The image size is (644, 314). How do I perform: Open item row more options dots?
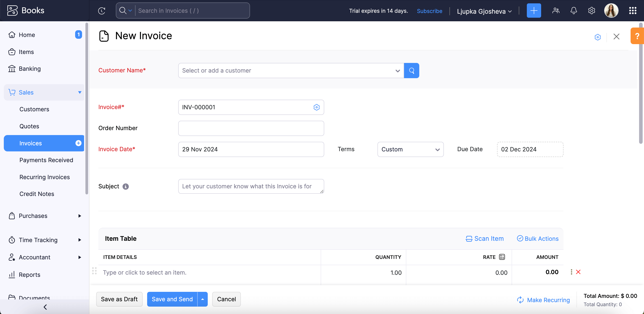[571, 272]
